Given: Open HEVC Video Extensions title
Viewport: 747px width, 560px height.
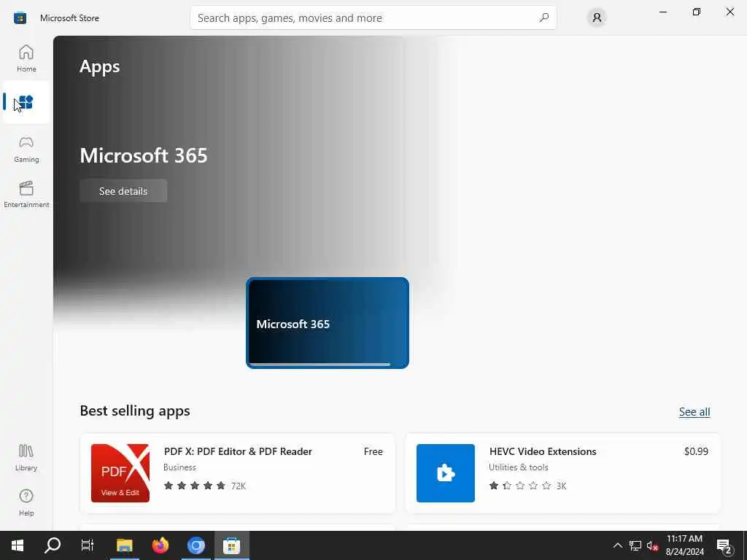Looking at the screenshot, I should click(x=543, y=451).
